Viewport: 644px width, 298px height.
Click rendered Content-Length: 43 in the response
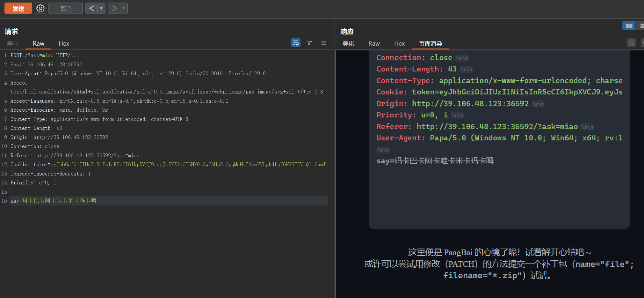click(416, 69)
